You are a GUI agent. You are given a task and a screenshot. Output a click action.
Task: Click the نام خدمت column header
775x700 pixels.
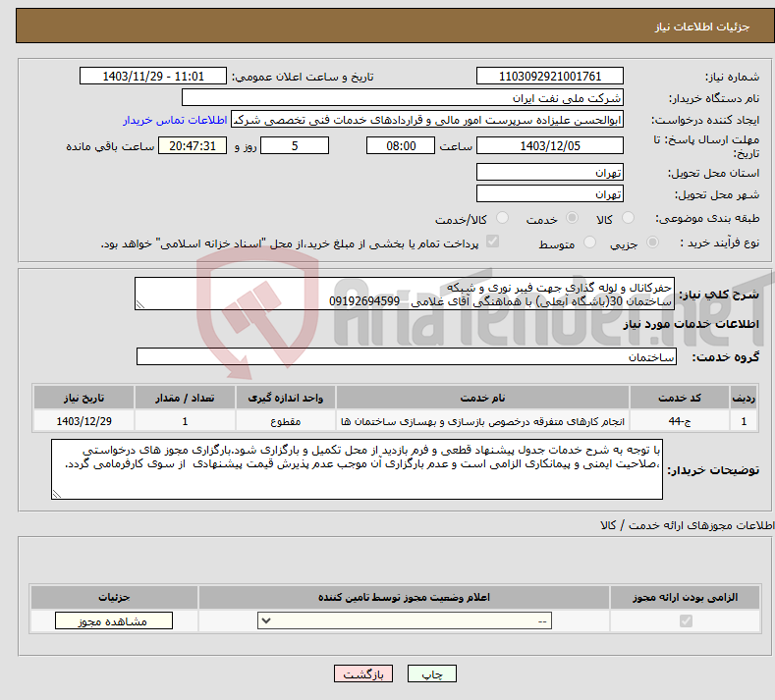(x=482, y=398)
